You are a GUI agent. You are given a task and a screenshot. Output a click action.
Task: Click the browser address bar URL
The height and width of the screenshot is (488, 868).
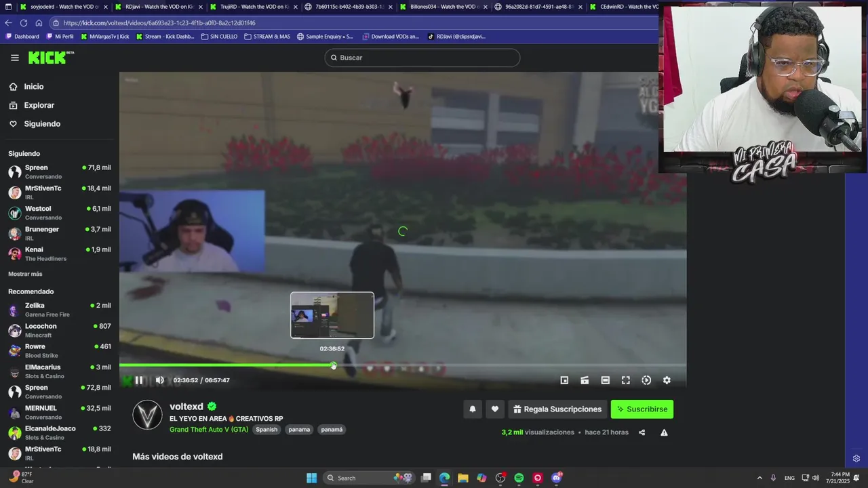coord(159,23)
